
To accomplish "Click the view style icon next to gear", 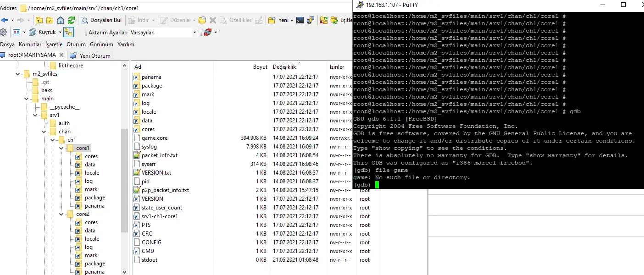I will [17, 32].
